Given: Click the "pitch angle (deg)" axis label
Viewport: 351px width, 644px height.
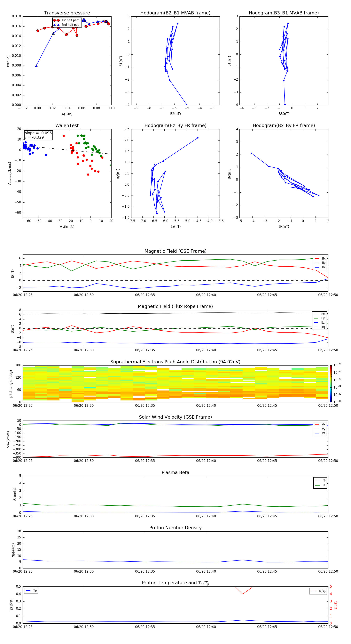Looking at the screenshot, I should coord(11,384).
